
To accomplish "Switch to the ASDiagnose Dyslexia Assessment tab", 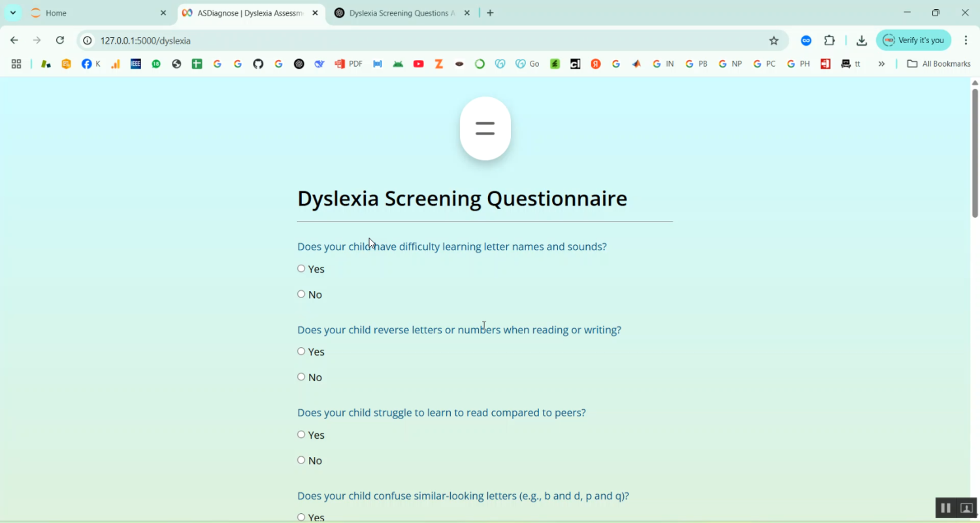I will pyautogui.click(x=251, y=13).
